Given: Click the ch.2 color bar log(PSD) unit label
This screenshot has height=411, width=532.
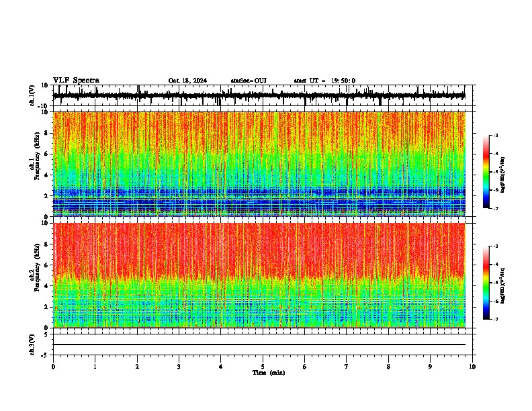Looking at the screenshot, I should click(503, 286).
